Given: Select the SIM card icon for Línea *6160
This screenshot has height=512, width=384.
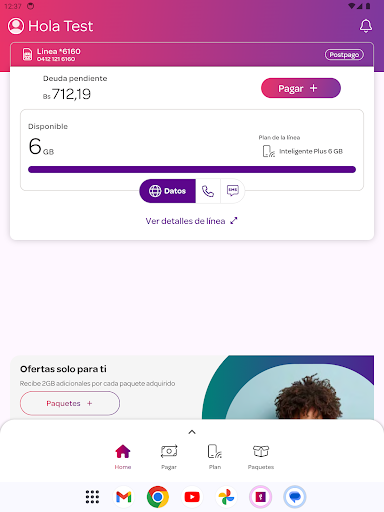Looking at the screenshot, I should (27, 55).
